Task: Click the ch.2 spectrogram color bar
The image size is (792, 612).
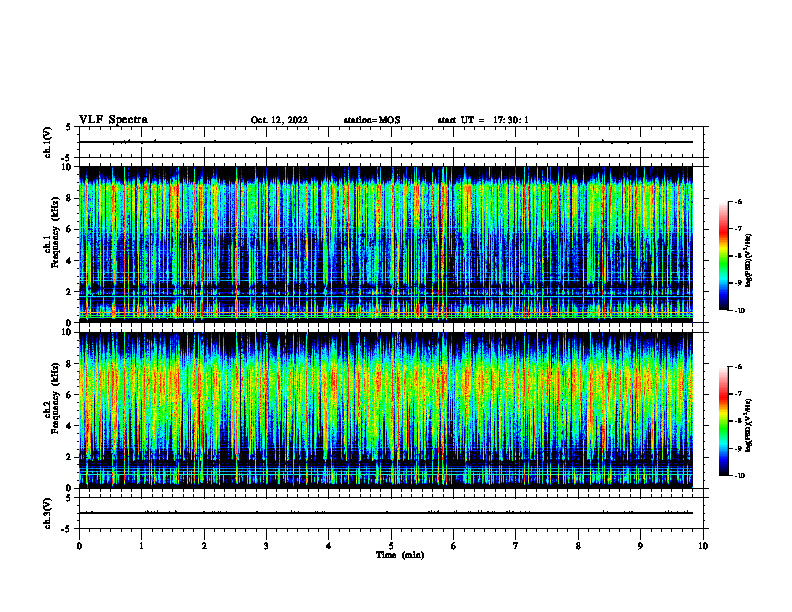Action: coord(723,421)
